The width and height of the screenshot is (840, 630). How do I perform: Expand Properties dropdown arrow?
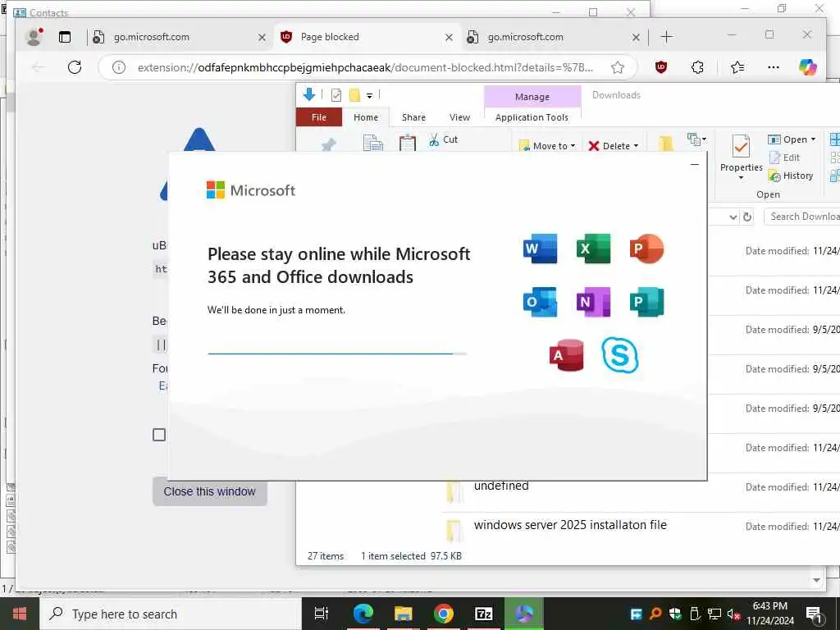click(742, 177)
